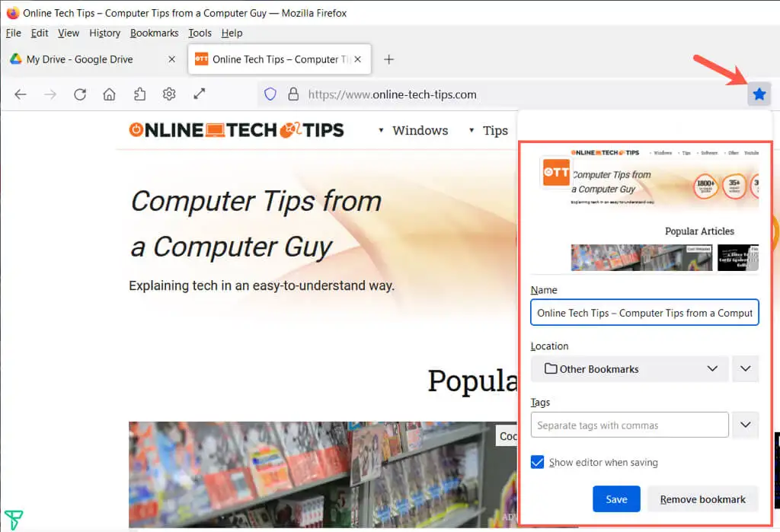Open the Other Bookmarks location dropdown
The image size is (780, 532).
[x=629, y=369]
